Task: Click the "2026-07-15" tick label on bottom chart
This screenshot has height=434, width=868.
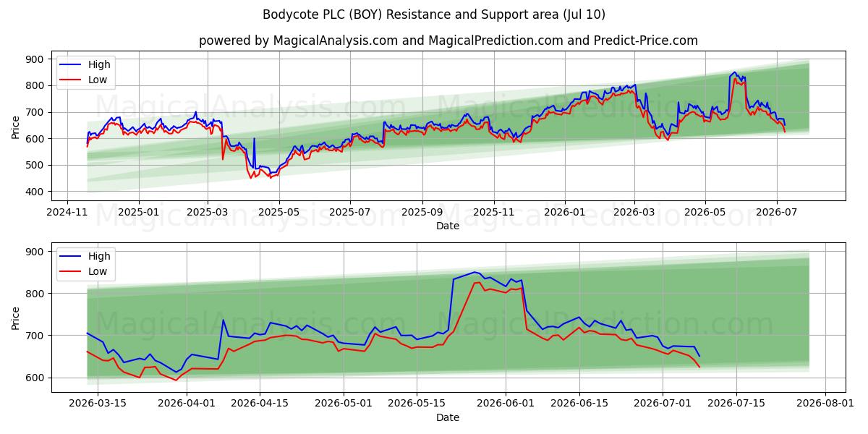Action: (736, 404)
